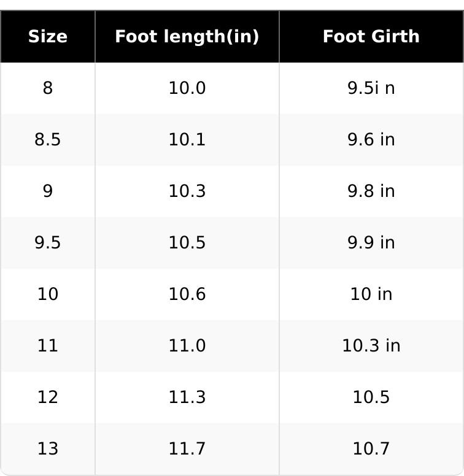Click the Size column header
464x476 pixels.
48,37
